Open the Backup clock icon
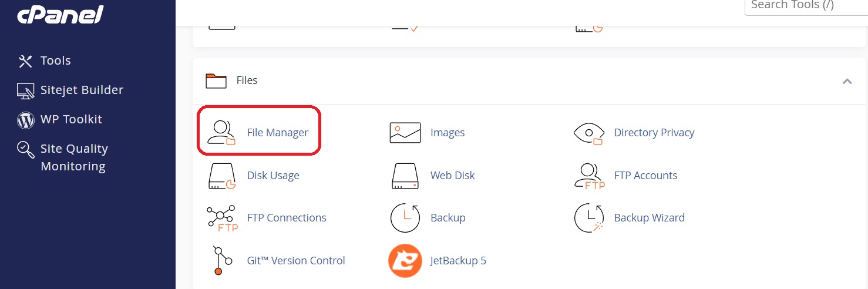The image size is (868, 289). (x=405, y=218)
